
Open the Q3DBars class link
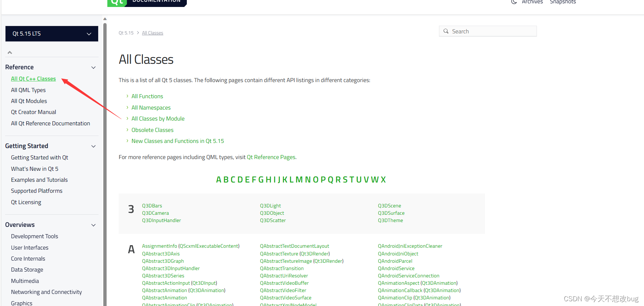pyautogui.click(x=152, y=206)
